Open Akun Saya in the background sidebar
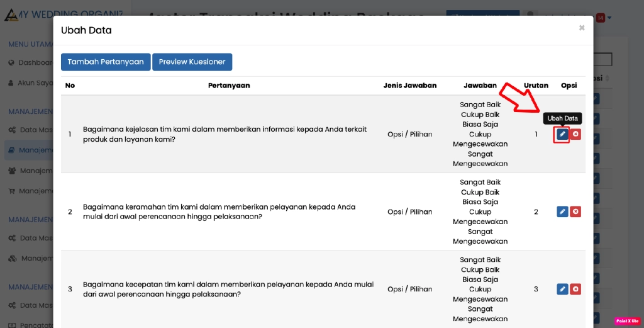Image resolution: width=644 pixels, height=328 pixels. [x=31, y=83]
